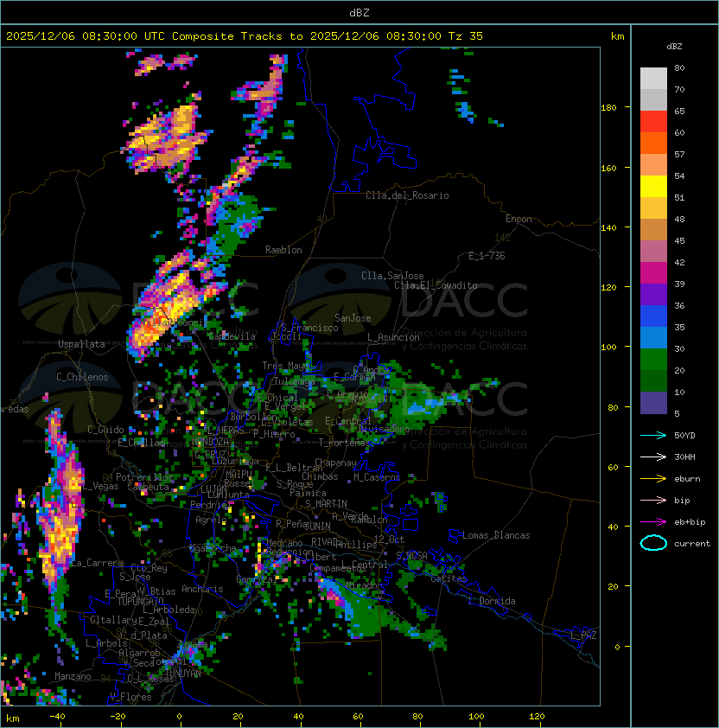Click the 120 km horizontal axis tick

tap(536, 717)
